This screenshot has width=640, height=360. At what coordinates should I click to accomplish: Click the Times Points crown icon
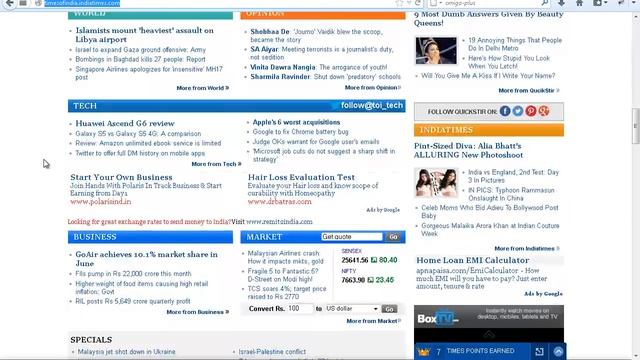(424, 351)
